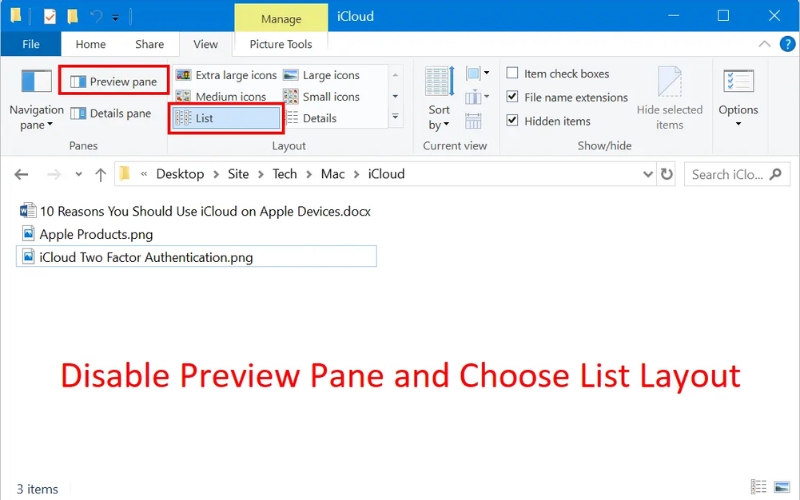Open the File menu tab

31,44
